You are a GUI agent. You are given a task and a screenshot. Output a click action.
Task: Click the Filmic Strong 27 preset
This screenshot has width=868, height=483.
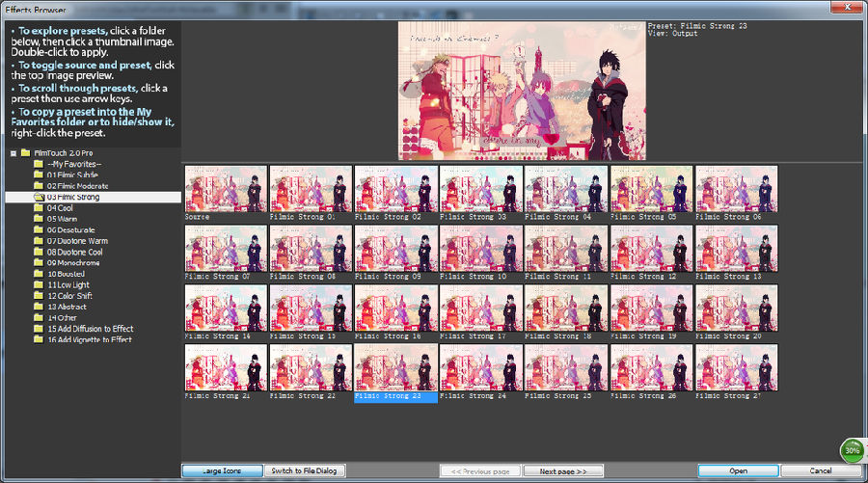[736, 368]
